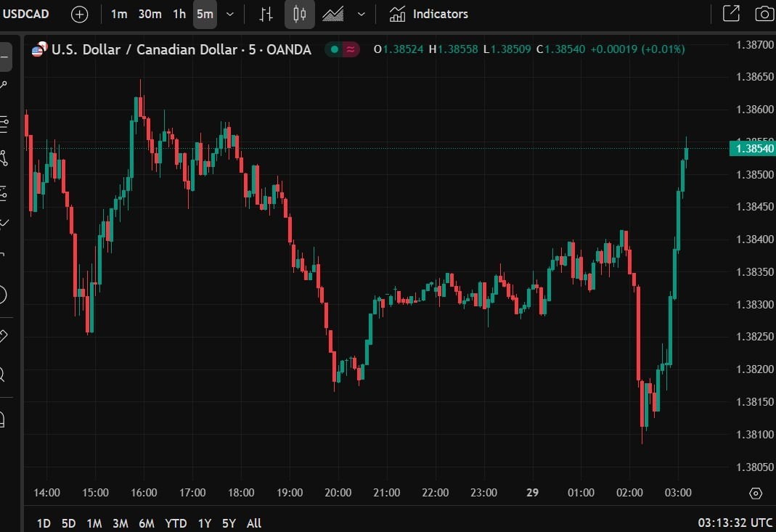Set the date range to 1M
This screenshot has height=532, width=776.
(94, 523)
